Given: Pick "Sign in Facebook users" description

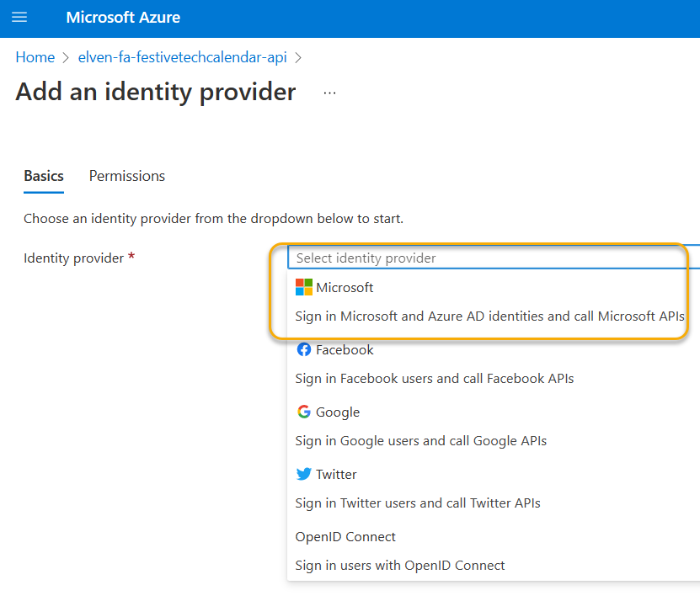Looking at the screenshot, I should point(434,379).
